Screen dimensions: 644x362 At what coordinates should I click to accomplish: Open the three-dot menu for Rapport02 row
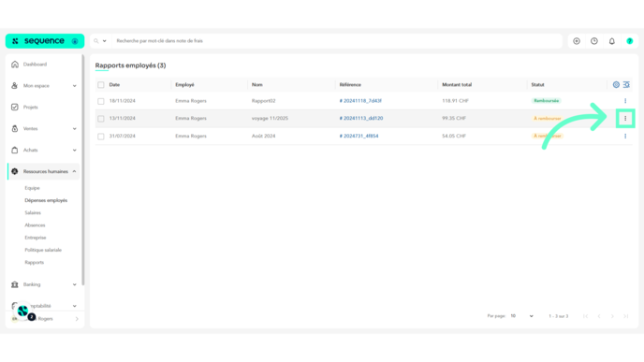click(x=625, y=101)
